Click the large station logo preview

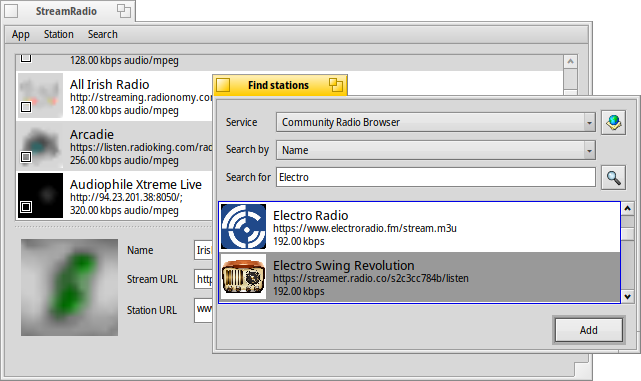(x=69, y=287)
